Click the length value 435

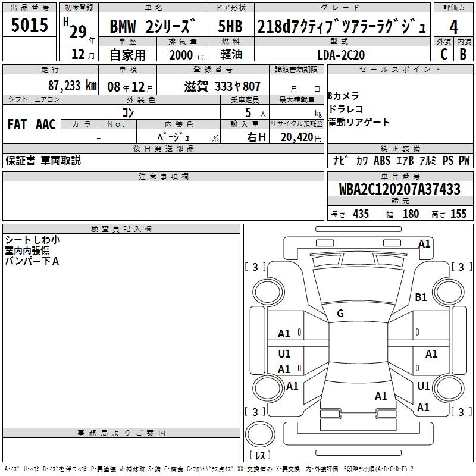tap(361, 214)
